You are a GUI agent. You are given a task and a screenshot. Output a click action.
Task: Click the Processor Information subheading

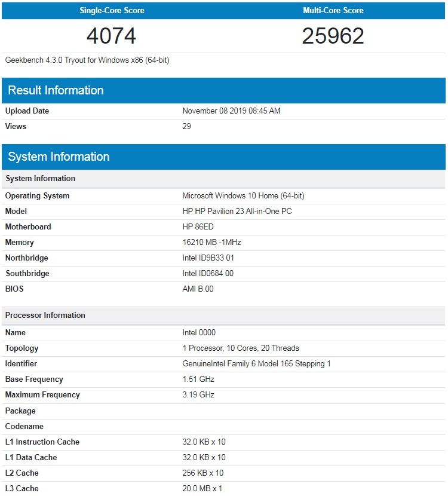[45, 315]
